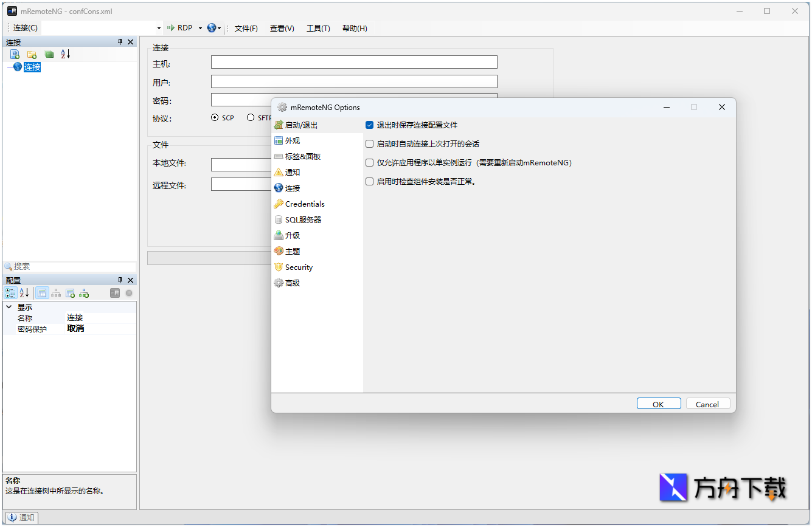812x527 pixels.
Task: Click the green screens view icon
Action: point(49,54)
